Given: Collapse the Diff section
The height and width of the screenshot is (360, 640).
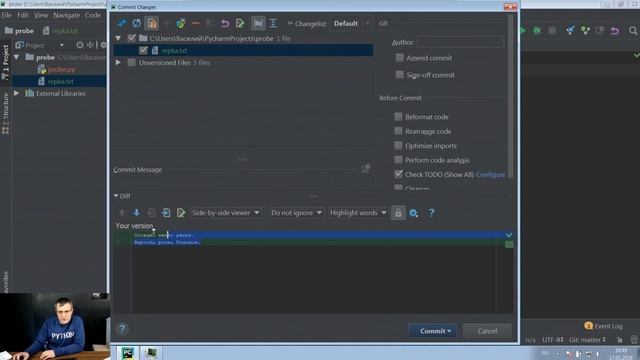Looking at the screenshot, I should (116, 196).
